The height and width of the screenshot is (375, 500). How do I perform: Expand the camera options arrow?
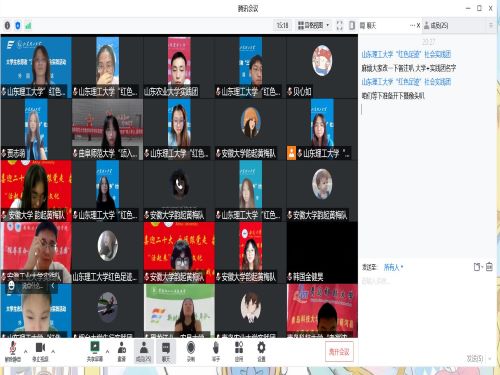click(x=53, y=351)
